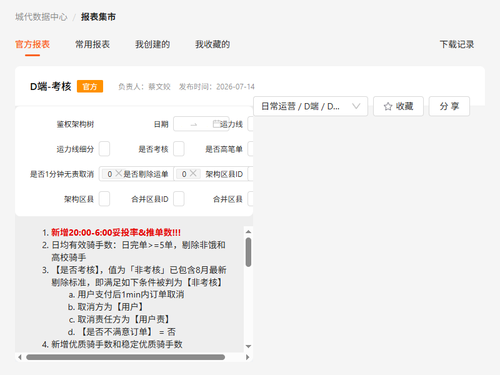500x375 pixels.
Task: Click the vertical scrollbar thumb in notes
Action: 248,252
